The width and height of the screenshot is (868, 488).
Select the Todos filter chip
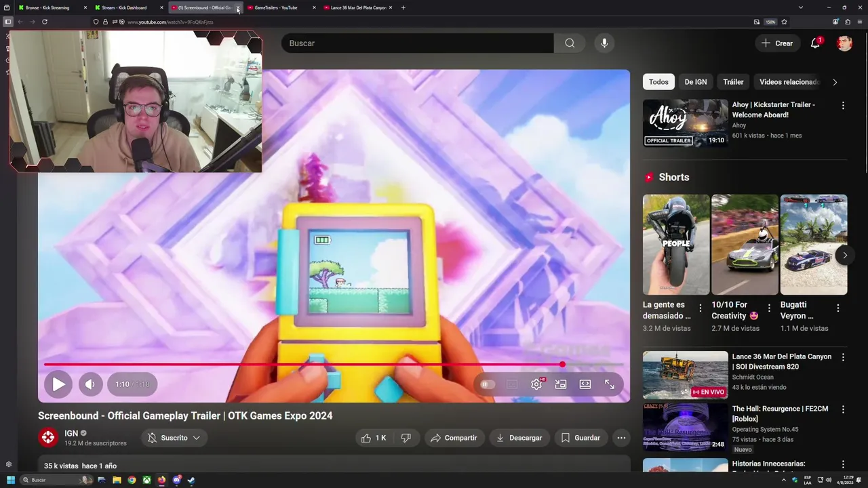tap(658, 82)
